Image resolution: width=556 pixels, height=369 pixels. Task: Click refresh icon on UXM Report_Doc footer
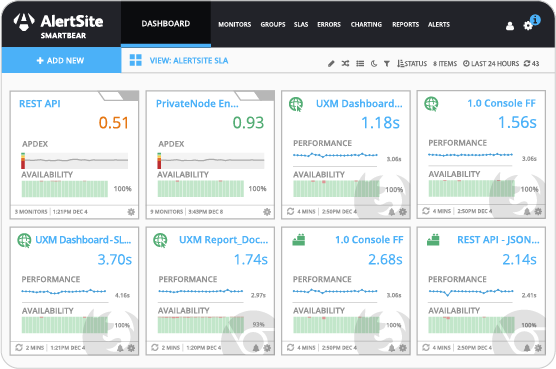(x=155, y=347)
